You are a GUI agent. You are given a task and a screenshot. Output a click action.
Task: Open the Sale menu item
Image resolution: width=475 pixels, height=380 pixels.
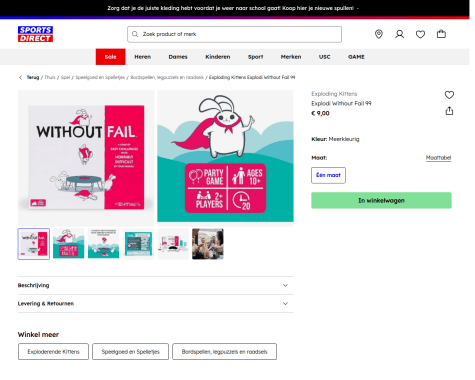[x=110, y=57]
